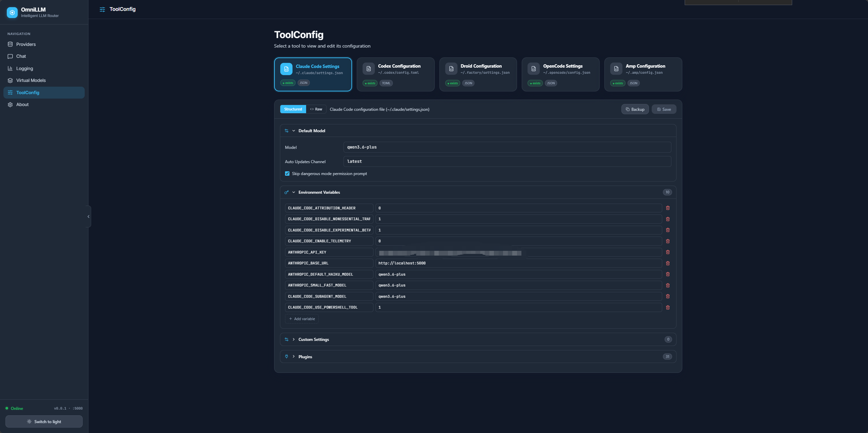Viewport: 868px width, 433px height.
Task: Click the Providers icon in the sidebar
Action: point(10,44)
